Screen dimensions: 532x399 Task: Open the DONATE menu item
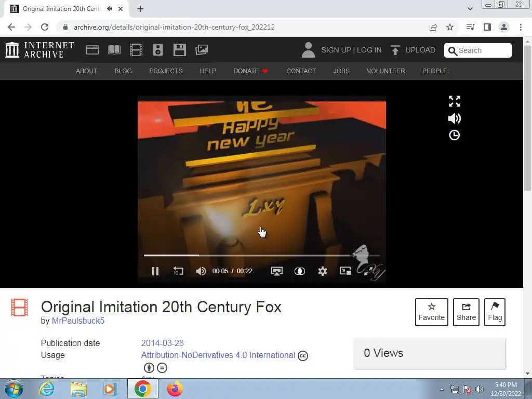[250, 71]
